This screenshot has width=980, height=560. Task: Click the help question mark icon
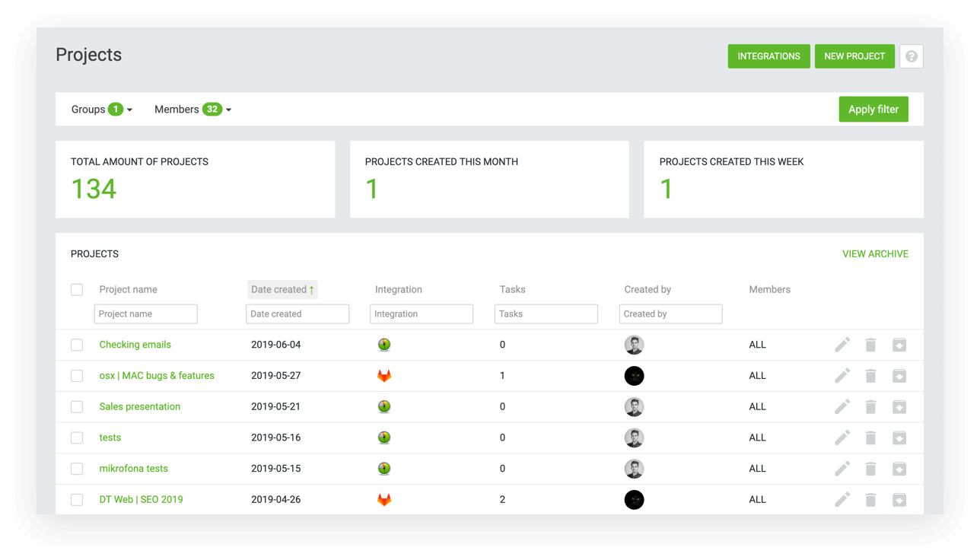point(911,56)
